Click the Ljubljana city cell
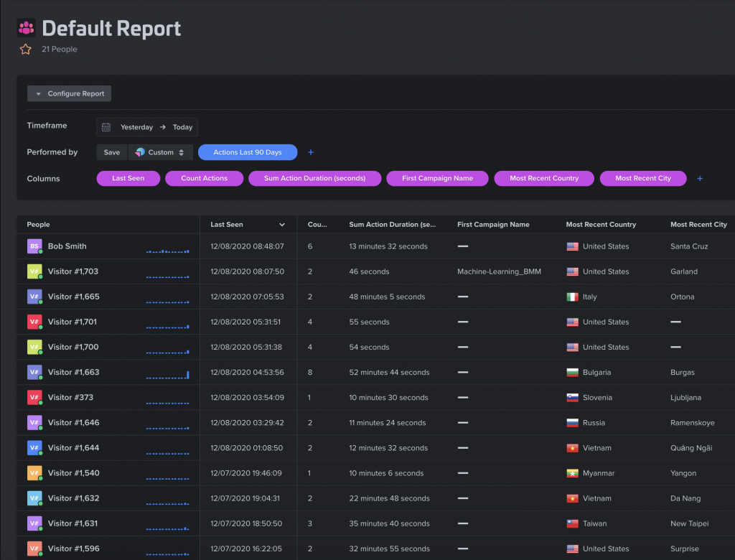Screen dimensions: 735x560 coord(685,398)
